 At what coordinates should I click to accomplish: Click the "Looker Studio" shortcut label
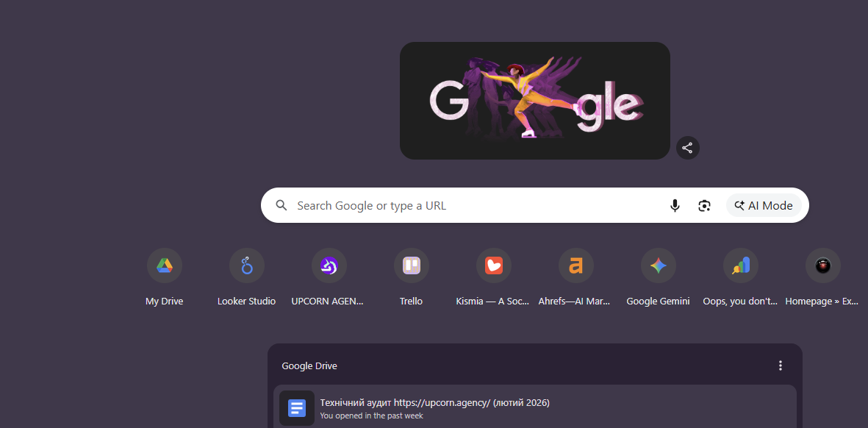[247, 302]
